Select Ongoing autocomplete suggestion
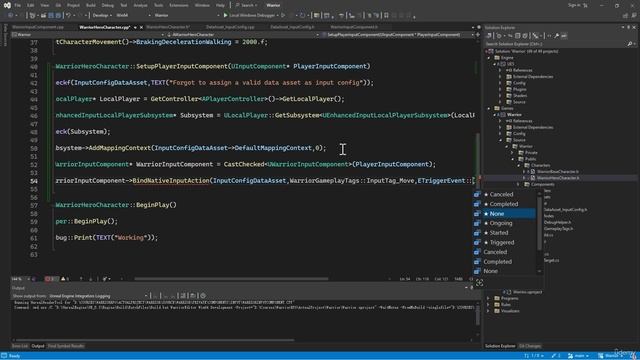640x360 pixels. pyautogui.click(x=504, y=223)
